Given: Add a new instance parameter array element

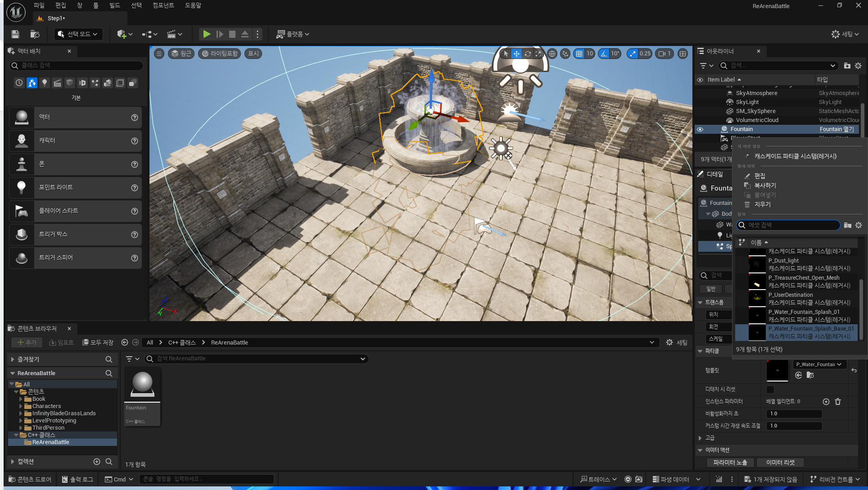Looking at the screenshot, I should 826,402.
